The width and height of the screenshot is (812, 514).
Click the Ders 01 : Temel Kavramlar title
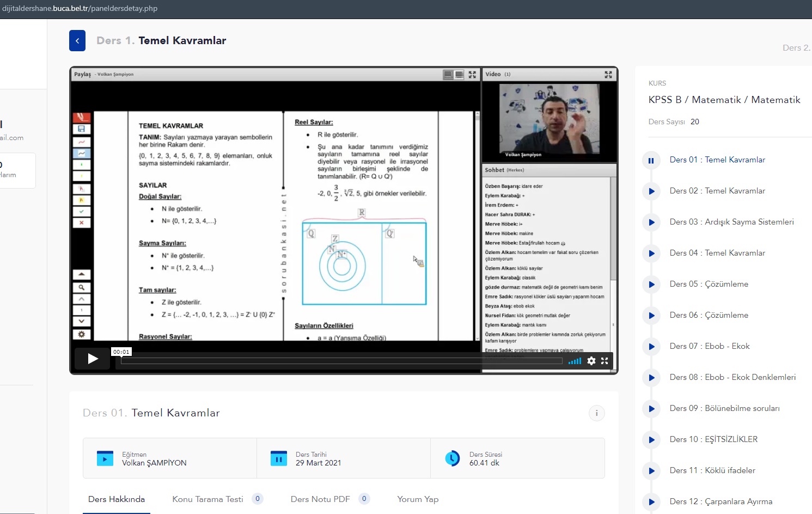tap(717, 160)
